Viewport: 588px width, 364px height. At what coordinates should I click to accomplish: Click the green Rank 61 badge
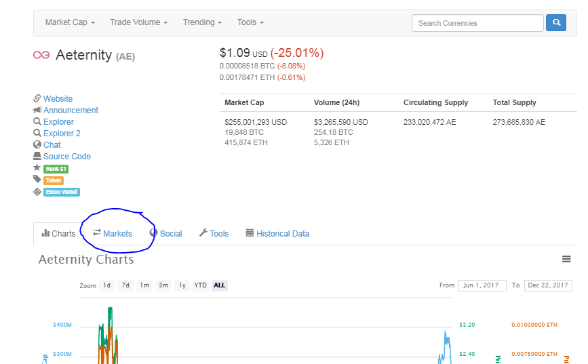tap(56, 169)
